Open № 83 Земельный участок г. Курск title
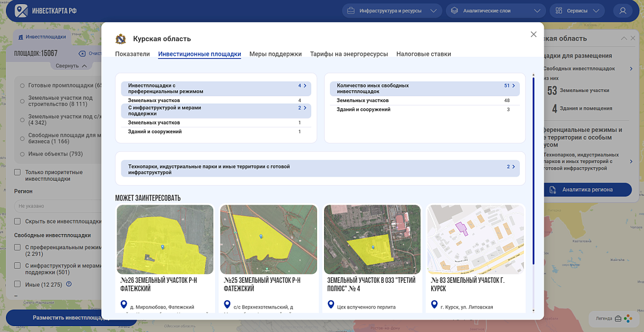 (468, 284)
